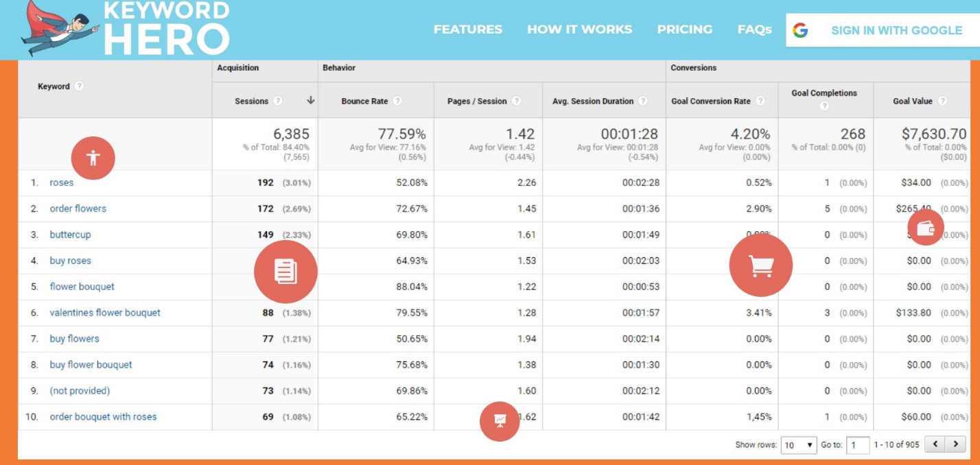Sort by Goal Conversion Rate header
The height and width of the screenshot is (465, 980).
coord(711,101)
